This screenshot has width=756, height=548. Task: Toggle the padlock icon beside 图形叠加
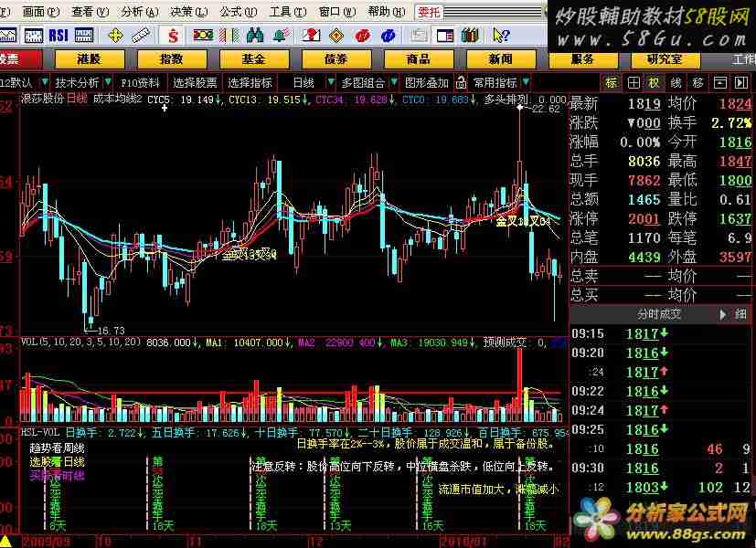(x=461, y=83)
